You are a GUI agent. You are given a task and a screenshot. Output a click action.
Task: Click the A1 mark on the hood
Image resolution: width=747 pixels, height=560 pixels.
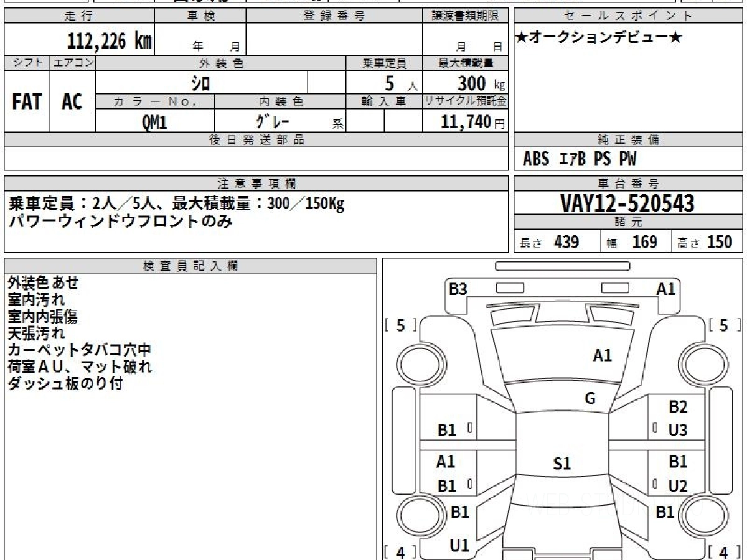tap(602, 355)
